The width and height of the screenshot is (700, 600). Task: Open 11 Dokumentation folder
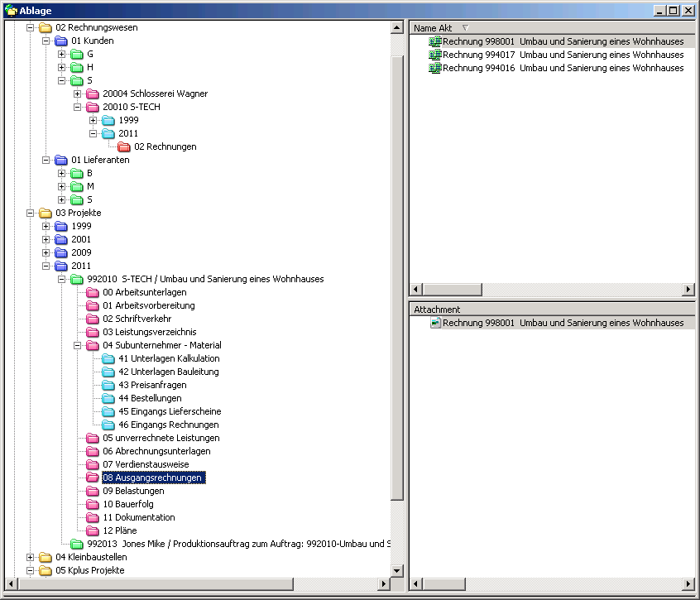point(139,517)
